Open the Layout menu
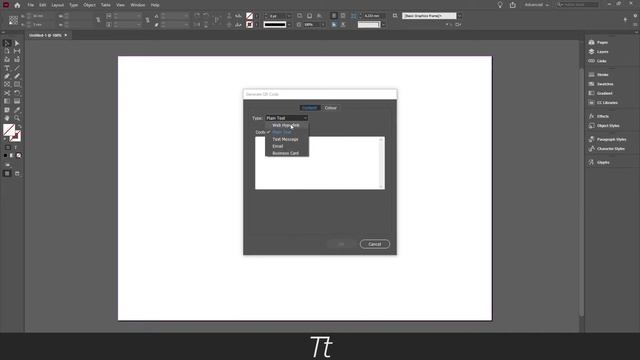The width and height of the screenshot is (640, 360). click(x=57, y=5)
